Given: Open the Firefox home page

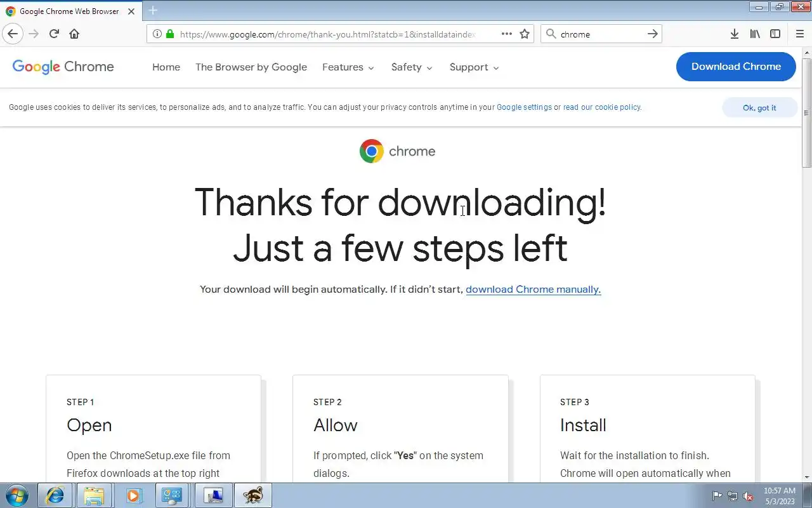Looking at the screenshot, I should [x=74, y=34].
